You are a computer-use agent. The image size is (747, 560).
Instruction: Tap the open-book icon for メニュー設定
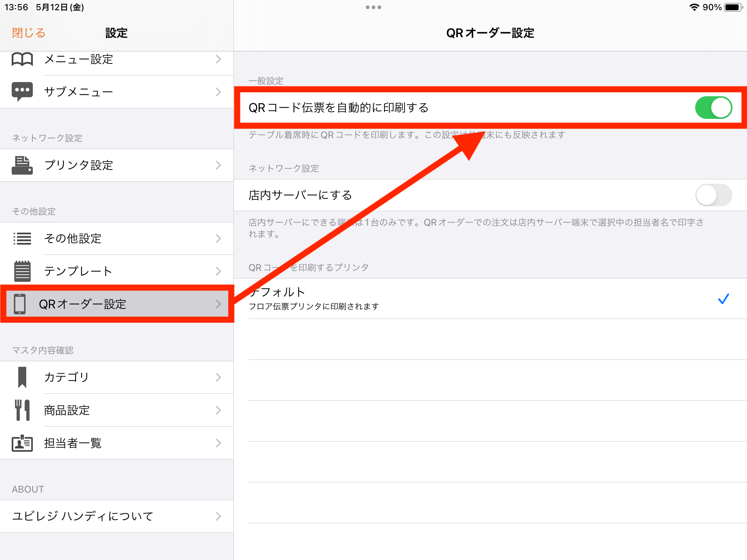coord(22,59)
